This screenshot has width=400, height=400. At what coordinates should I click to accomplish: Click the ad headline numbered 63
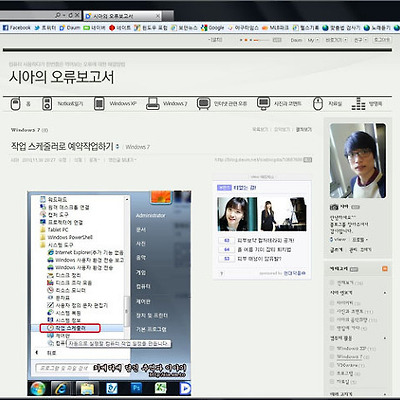click(x=266, y=240)
